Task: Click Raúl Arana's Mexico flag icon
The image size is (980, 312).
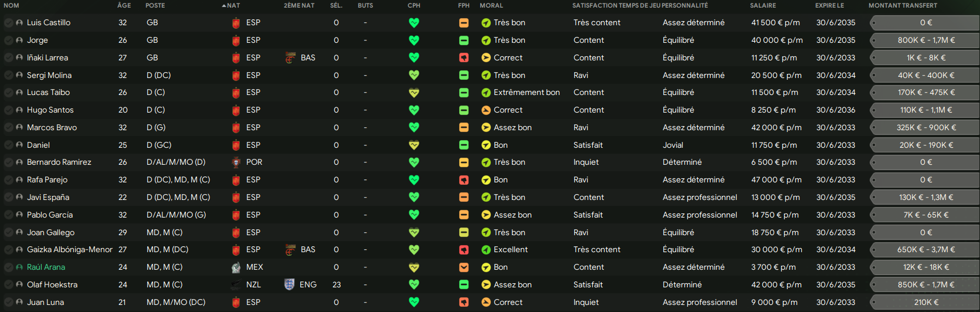Action: 236,267
